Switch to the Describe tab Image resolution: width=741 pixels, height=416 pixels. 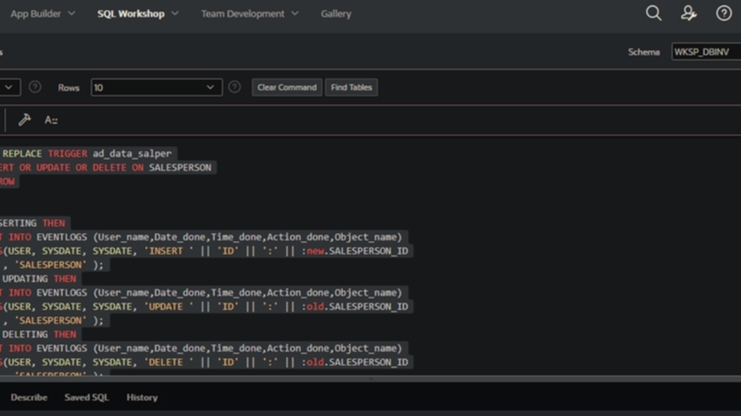(x=29, y=398)
